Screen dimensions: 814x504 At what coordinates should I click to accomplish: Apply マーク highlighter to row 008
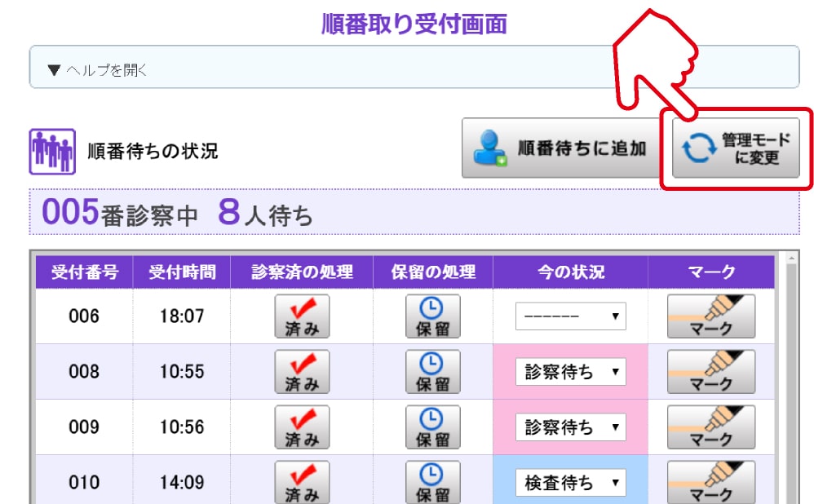tap(711, 372)
